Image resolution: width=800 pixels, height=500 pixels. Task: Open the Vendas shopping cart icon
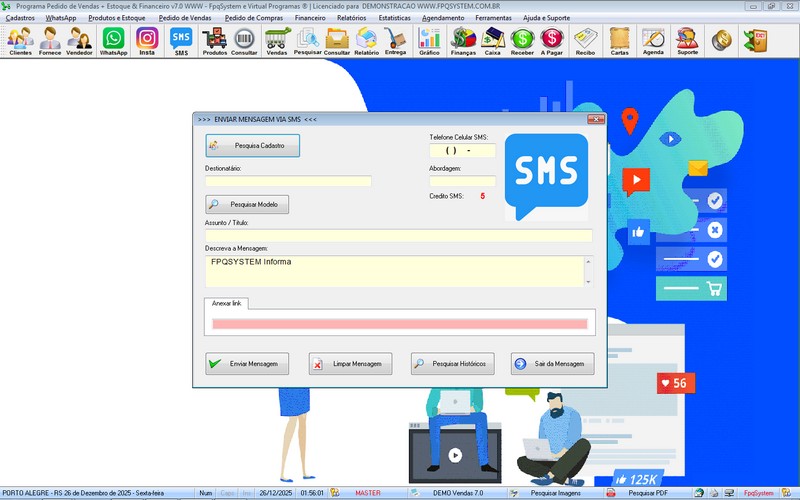click(277, 41)
